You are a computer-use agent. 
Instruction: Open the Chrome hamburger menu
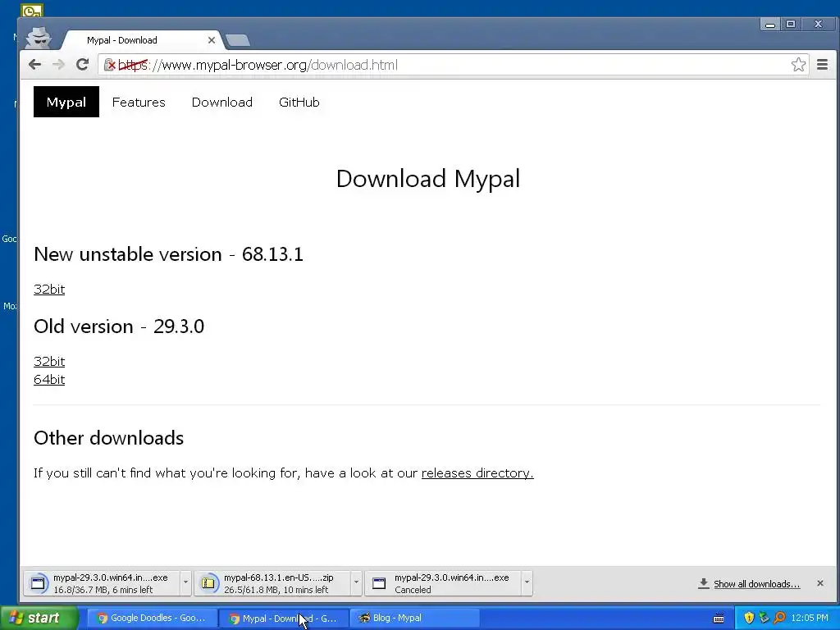tap(822, 65)
